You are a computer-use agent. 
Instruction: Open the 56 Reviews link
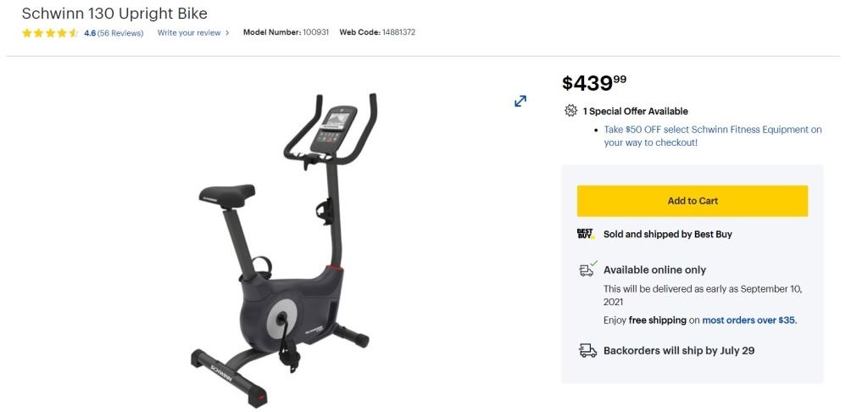[x=120, y=33]
